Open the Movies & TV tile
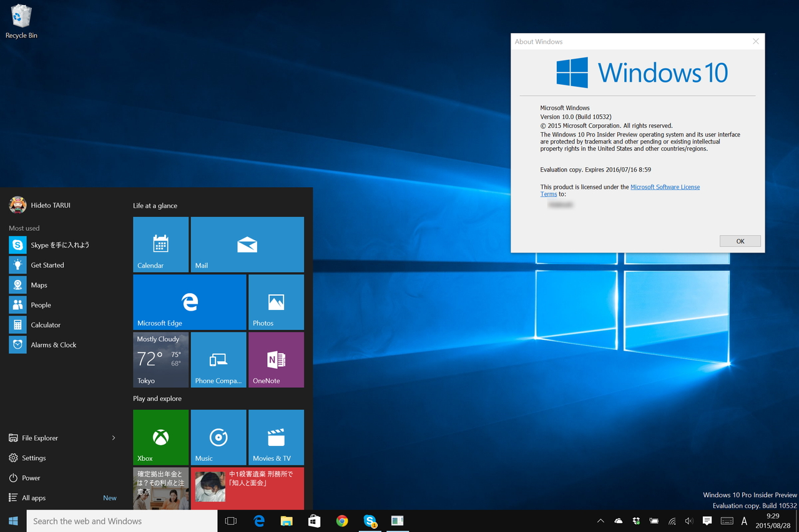 (x=276, y=437)
